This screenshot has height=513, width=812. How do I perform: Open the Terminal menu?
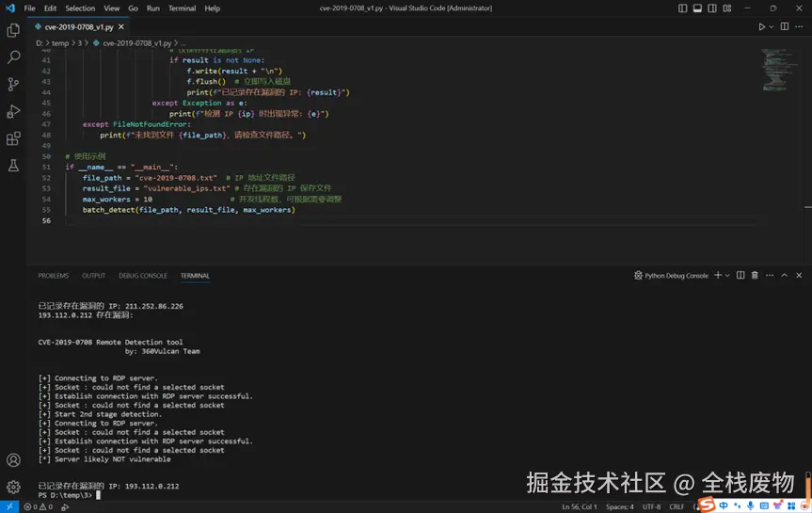pos(182,8)
